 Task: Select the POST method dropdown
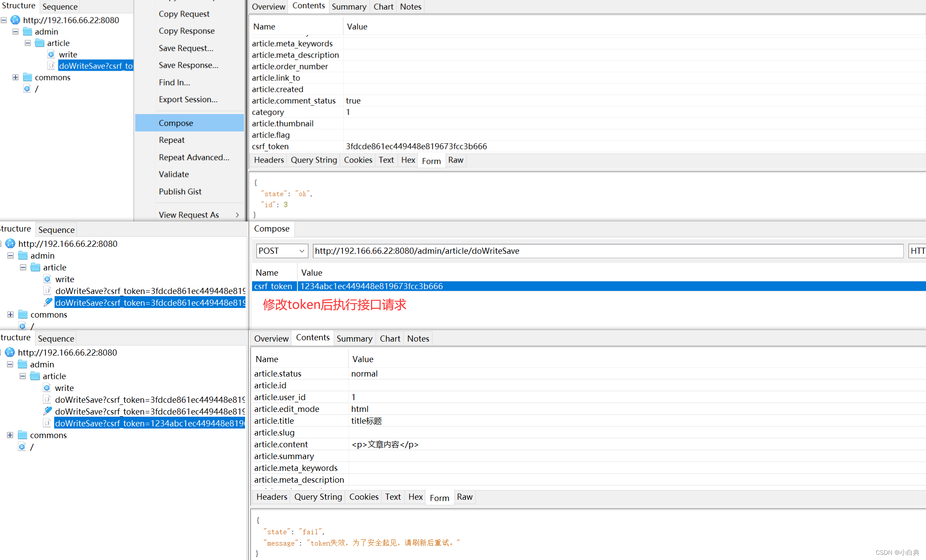[280, 251]
